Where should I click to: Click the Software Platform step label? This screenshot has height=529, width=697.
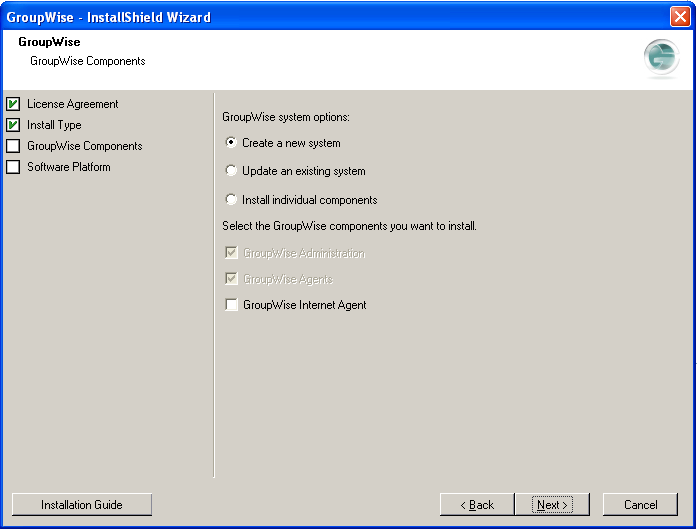(69, 167)
